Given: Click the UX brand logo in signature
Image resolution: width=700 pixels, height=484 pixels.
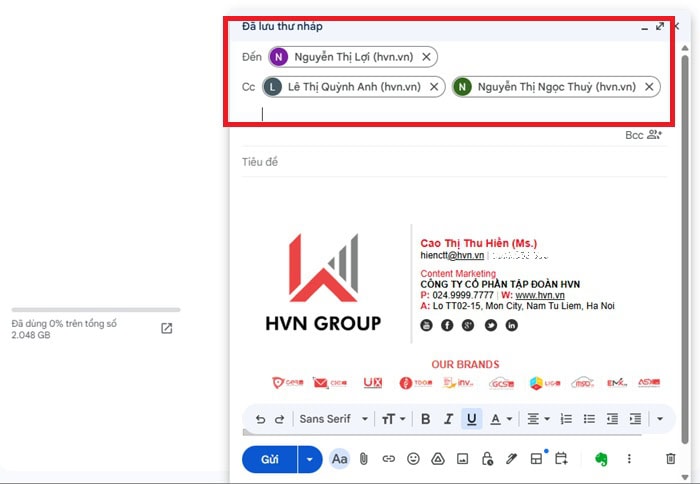Looking at the screenshot, I should [373, 383].
